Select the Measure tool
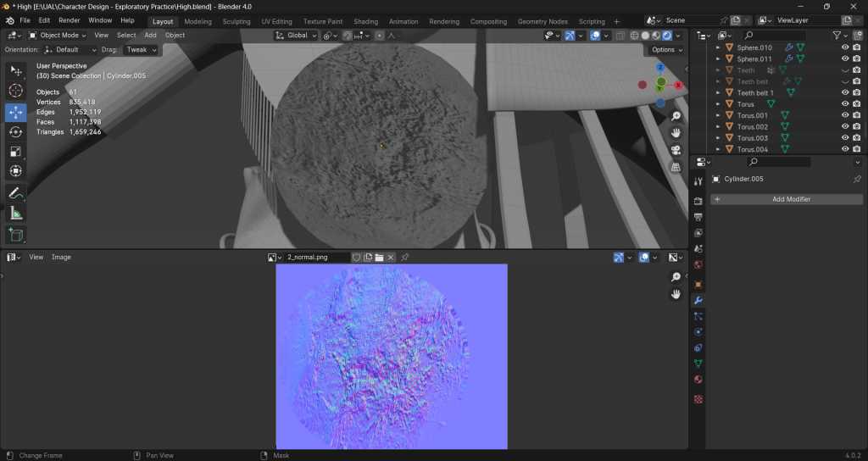This screenshot has height=461, width=868. click(x=15, y=213)
